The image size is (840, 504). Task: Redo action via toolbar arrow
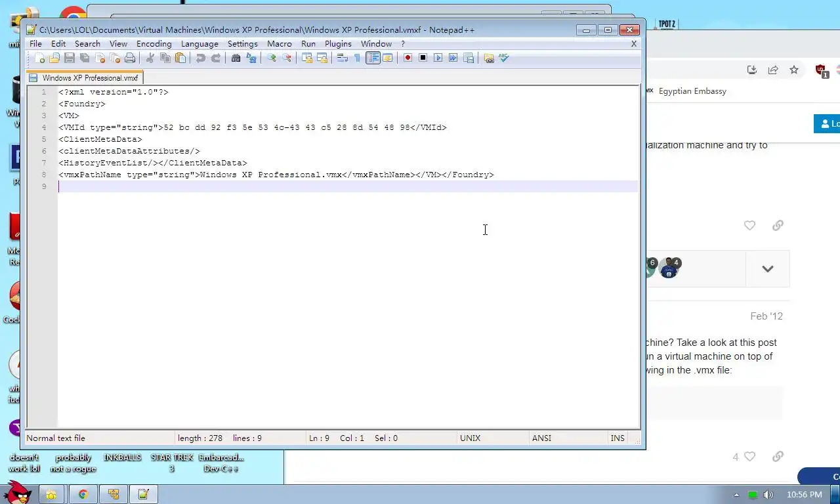click(x=216, y=58)
